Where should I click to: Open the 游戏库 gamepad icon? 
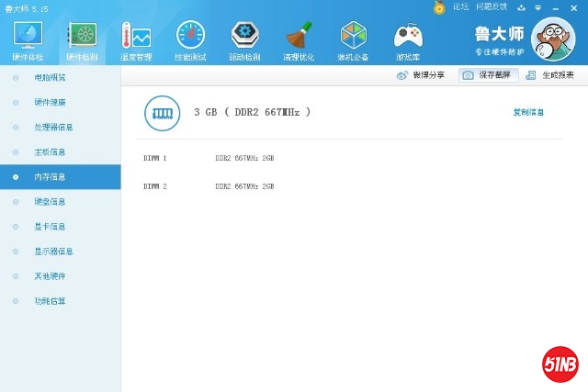(x=408, y=39)
